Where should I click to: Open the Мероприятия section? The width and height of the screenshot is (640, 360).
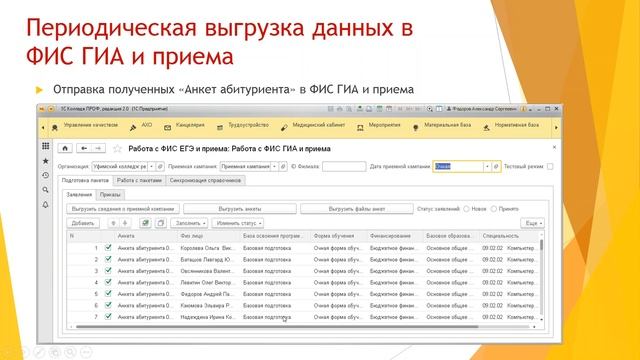pos(379,127)
